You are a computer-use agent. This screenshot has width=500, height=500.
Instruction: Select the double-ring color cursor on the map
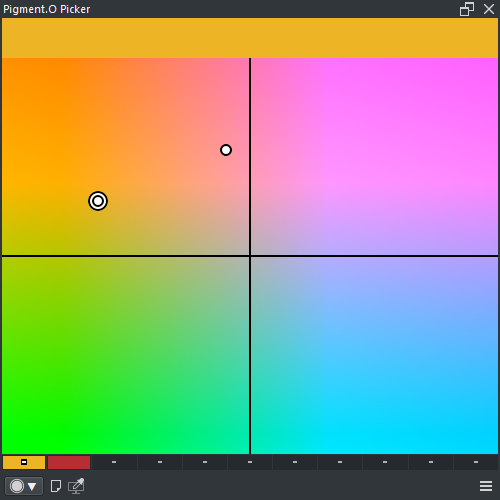pyautogui.click(x=98, y=201)
